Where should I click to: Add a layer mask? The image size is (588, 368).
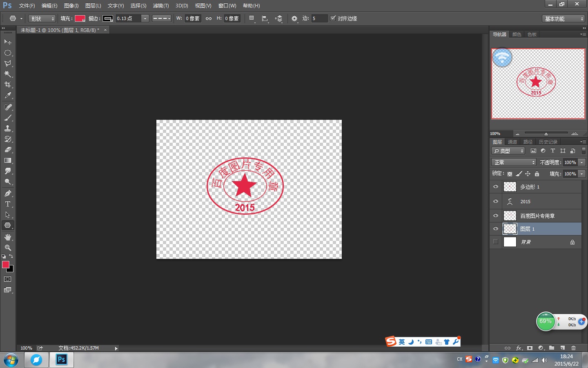point(530,348)
